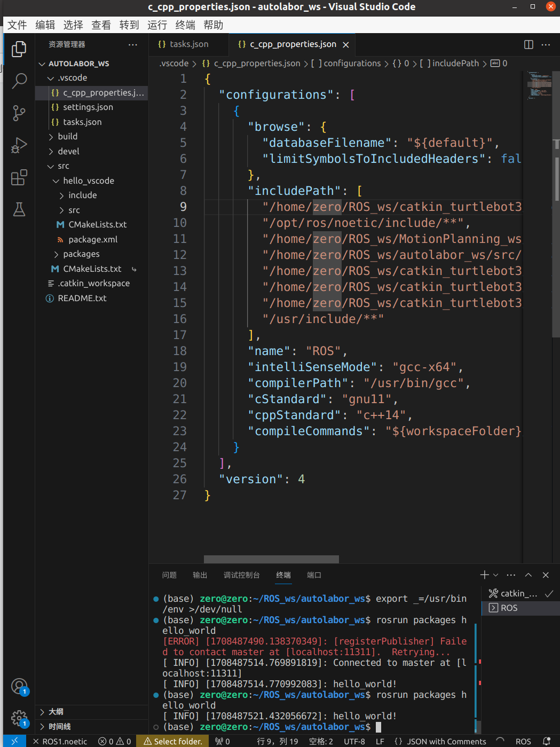Viewport: 560px width, 747px height.
Task: Switch to the 调试控制台 panel tab
Action: 241,575
